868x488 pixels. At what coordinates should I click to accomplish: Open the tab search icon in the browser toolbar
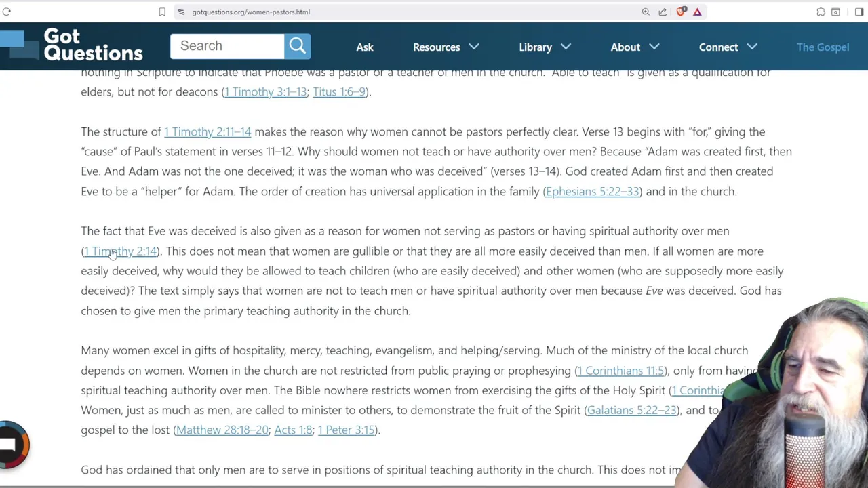(x=835, y=12)
